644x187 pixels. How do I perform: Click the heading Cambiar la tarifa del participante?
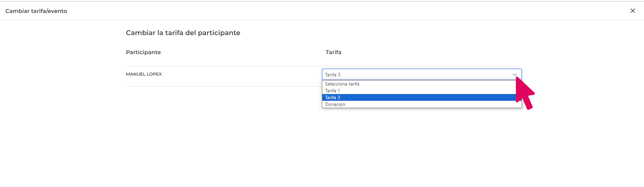tap(183, 33)
